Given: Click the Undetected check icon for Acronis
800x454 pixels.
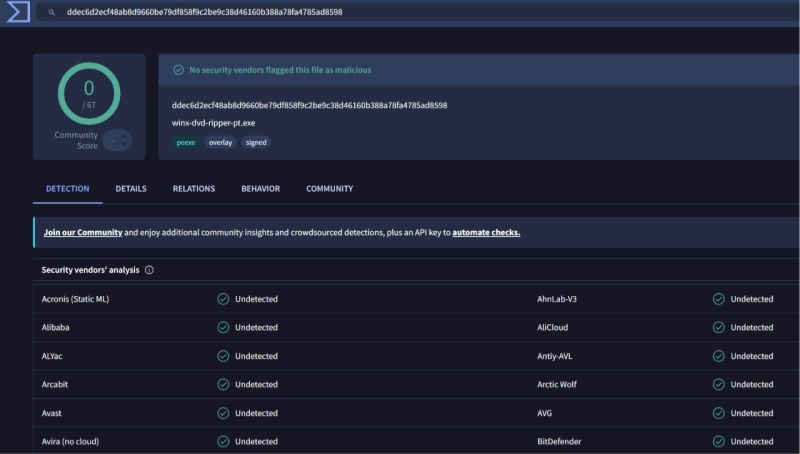Looking at the screenshot, I should [x=223, y=299].
